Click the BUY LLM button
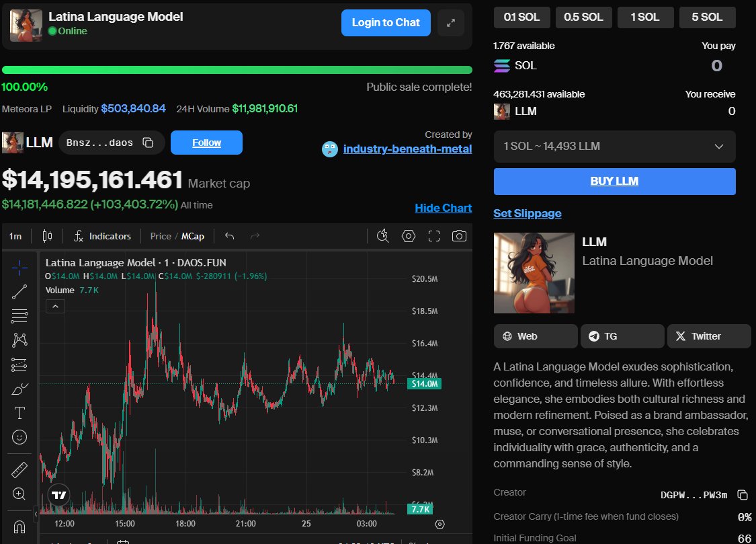756x544 pixels. (x=615, y=182)
